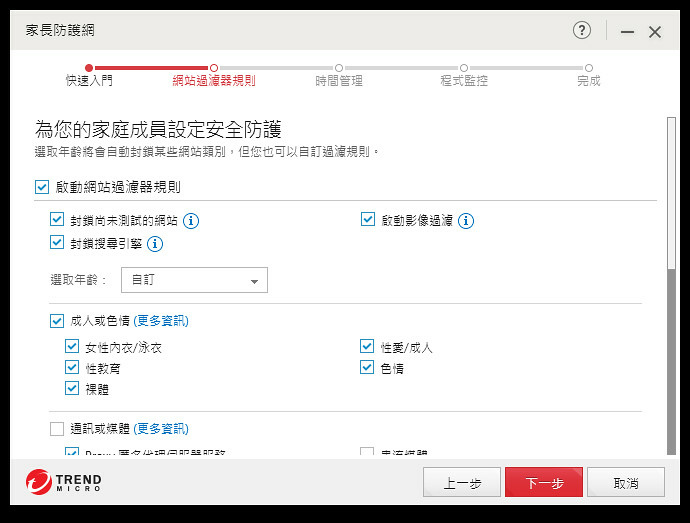
Task: Enable 通訊或媒體 category checkbox
Action: pyautogui.click(x=57, y=428)
